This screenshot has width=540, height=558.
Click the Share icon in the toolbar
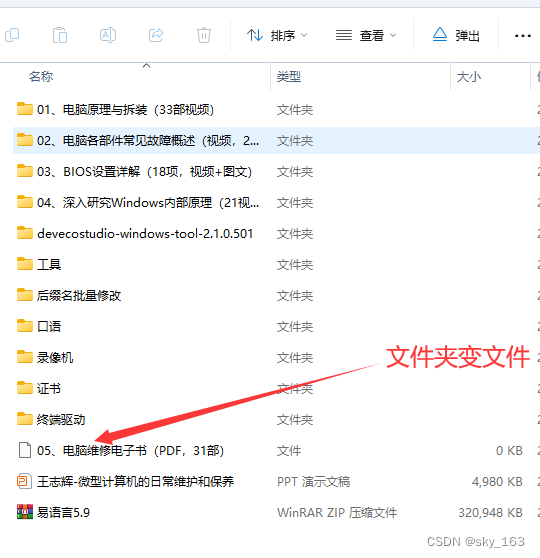156,35
